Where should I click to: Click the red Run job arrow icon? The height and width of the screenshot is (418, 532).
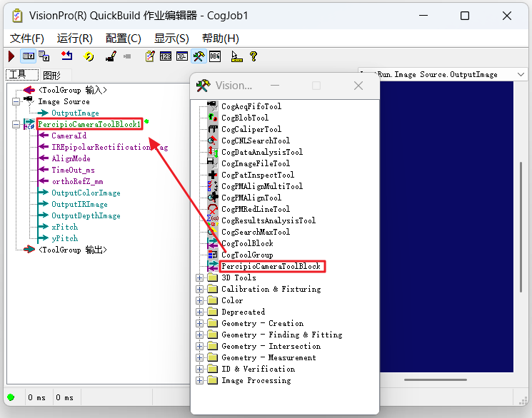point(11,56)
